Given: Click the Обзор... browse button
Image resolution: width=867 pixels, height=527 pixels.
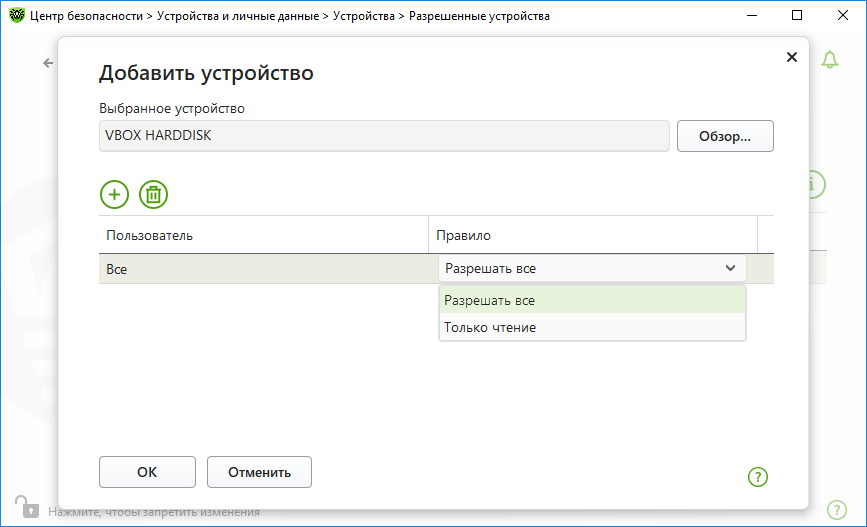Looking at the screenshot, I should 725,136.
